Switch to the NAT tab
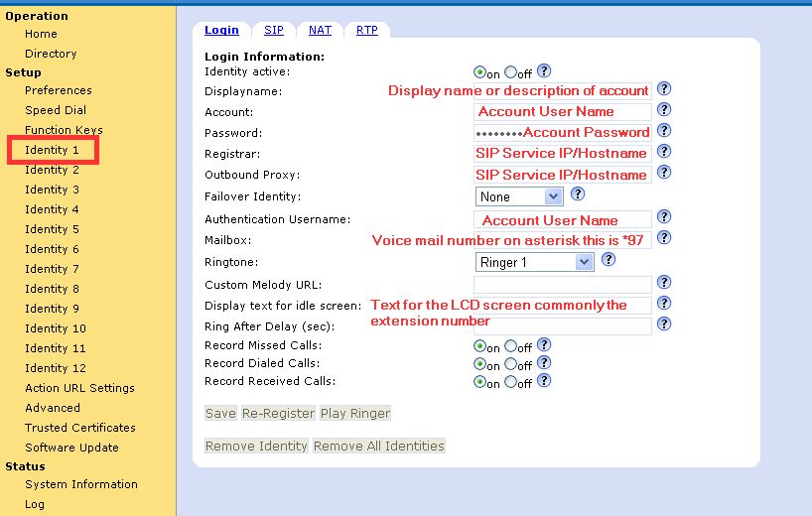This screenshot has height=516, width=812. click(320, 30)
